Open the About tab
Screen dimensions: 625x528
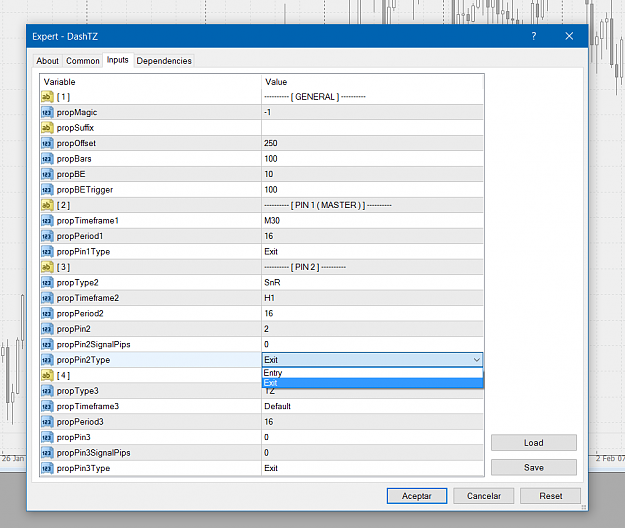47,61
